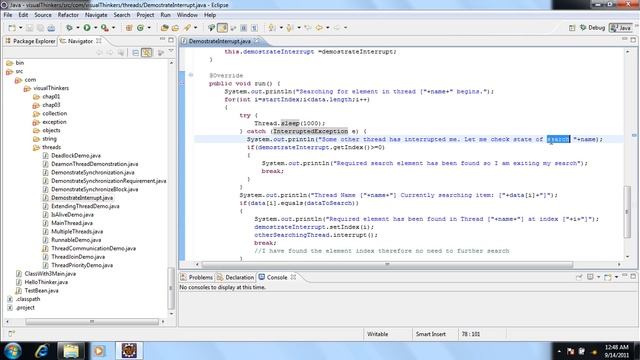Click the editor horizontal scrollbar

click(387, 264)
